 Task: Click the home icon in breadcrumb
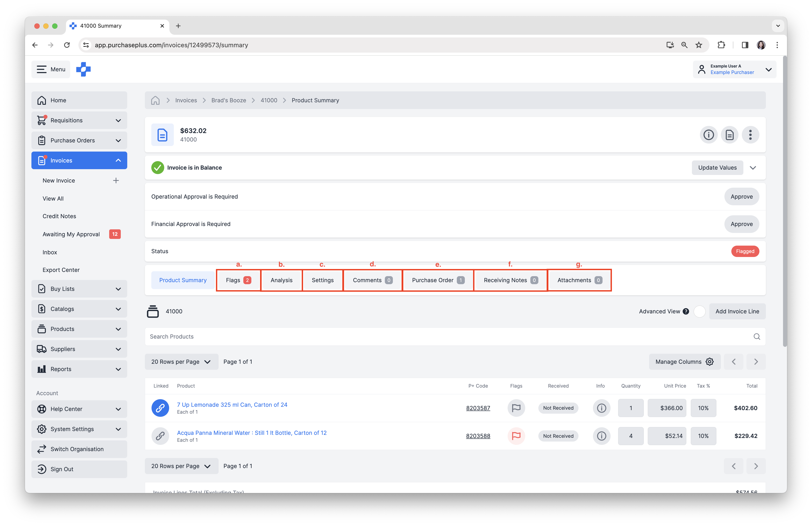click(x=155, y=100)
